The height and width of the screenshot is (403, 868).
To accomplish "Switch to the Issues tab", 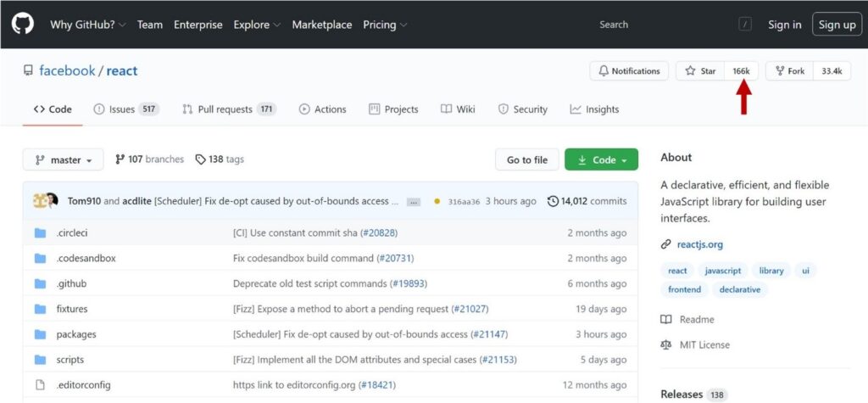I will [x=126, y=109].
